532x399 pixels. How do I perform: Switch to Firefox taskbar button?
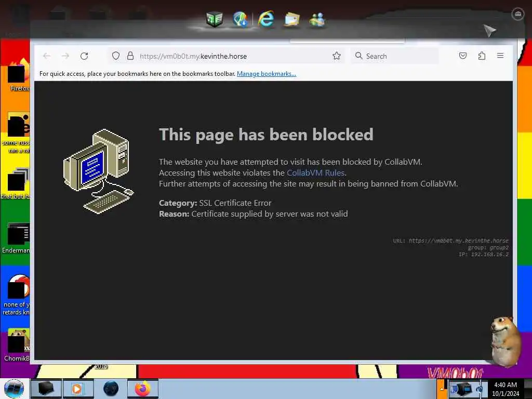[143, 389]
